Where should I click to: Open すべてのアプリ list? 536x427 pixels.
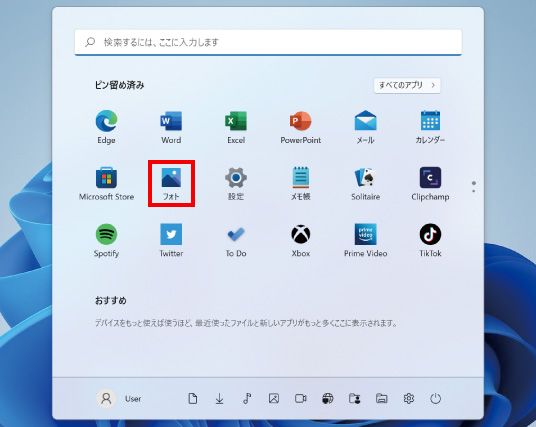407,85
